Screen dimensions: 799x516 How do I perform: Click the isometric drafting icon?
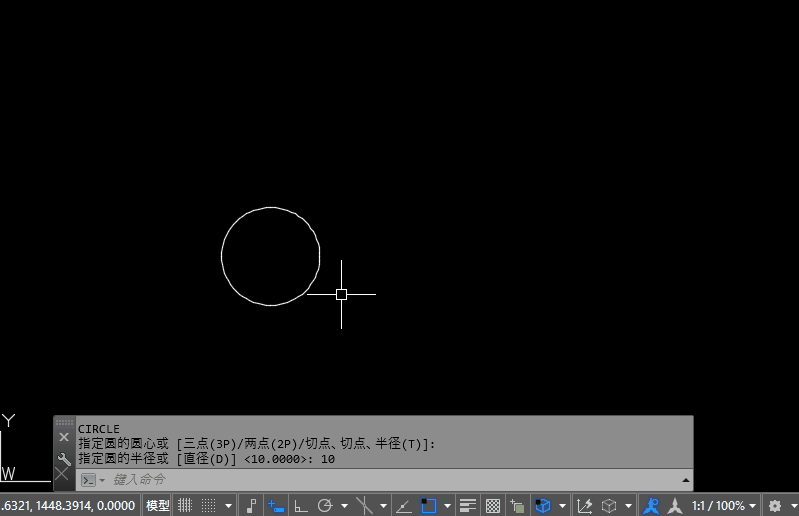point(364,506)
